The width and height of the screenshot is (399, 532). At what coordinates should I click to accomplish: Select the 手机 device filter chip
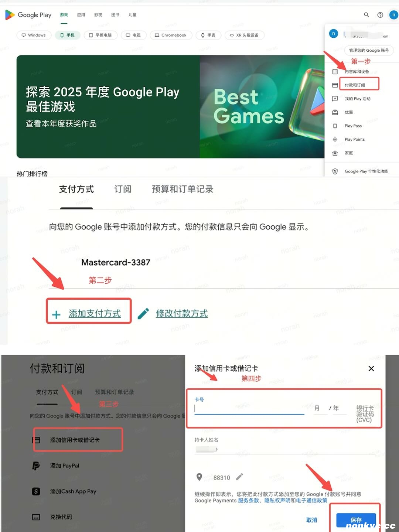67,35
